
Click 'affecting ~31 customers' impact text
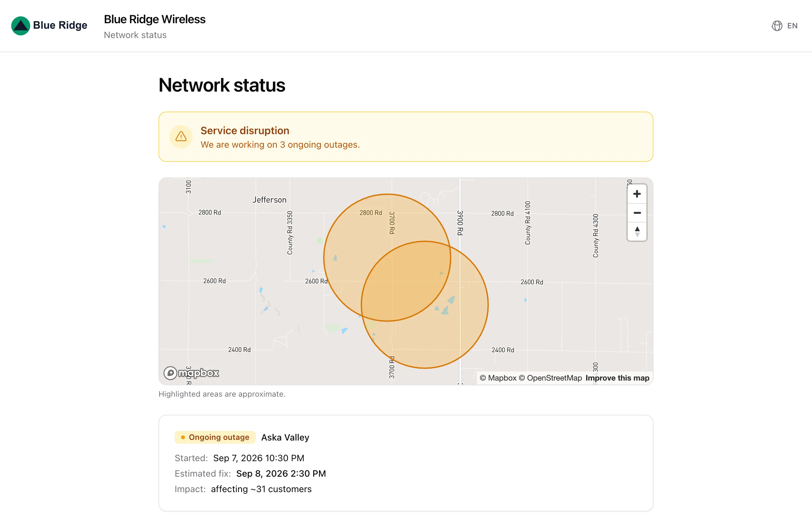[261, 489]
